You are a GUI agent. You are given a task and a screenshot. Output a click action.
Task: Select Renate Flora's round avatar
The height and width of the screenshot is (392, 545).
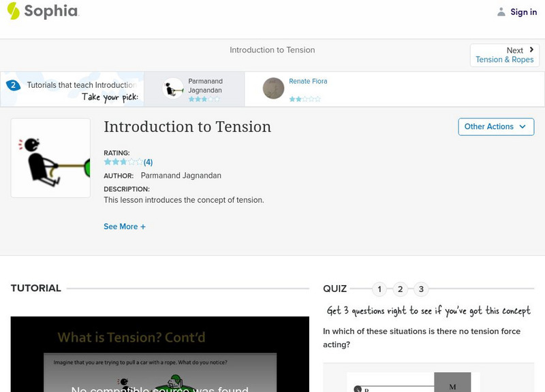pos(273,88)
